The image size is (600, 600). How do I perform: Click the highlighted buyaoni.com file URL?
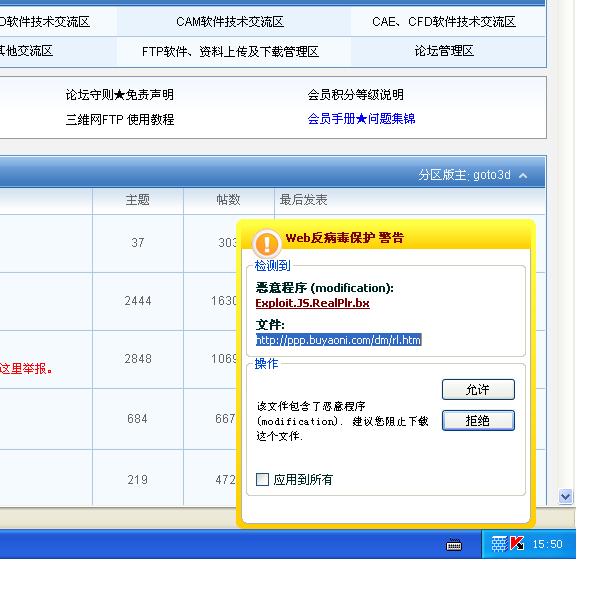pos(339,340)
